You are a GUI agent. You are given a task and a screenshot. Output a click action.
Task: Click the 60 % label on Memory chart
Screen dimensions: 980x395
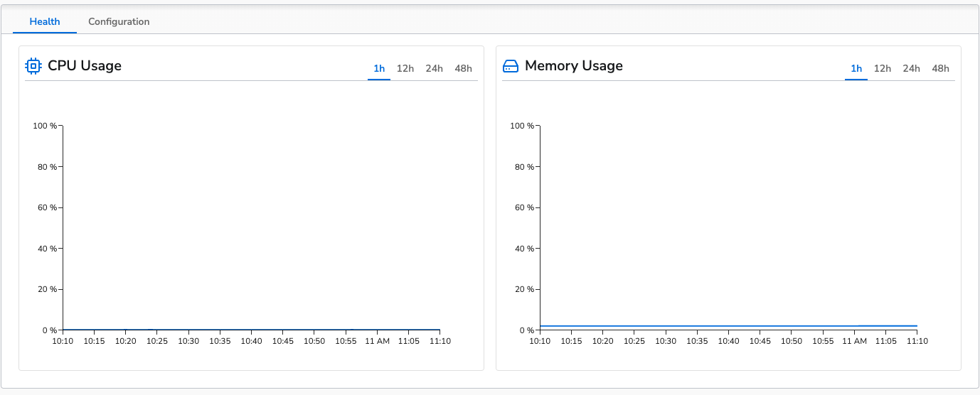524,207
